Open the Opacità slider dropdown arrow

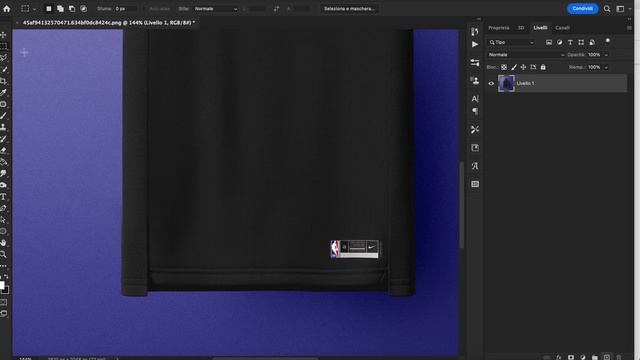(x=606, y=55)
